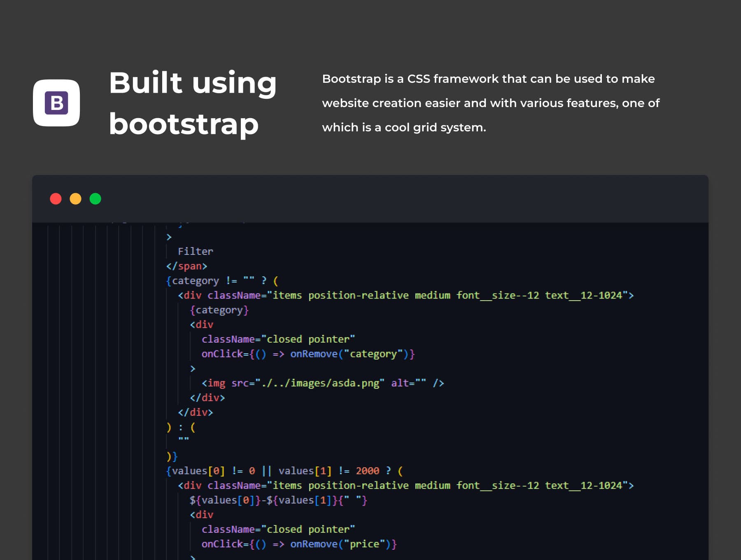Click the ")}" closing line
This screenshot has height=560, width=741.
point(172,457)
